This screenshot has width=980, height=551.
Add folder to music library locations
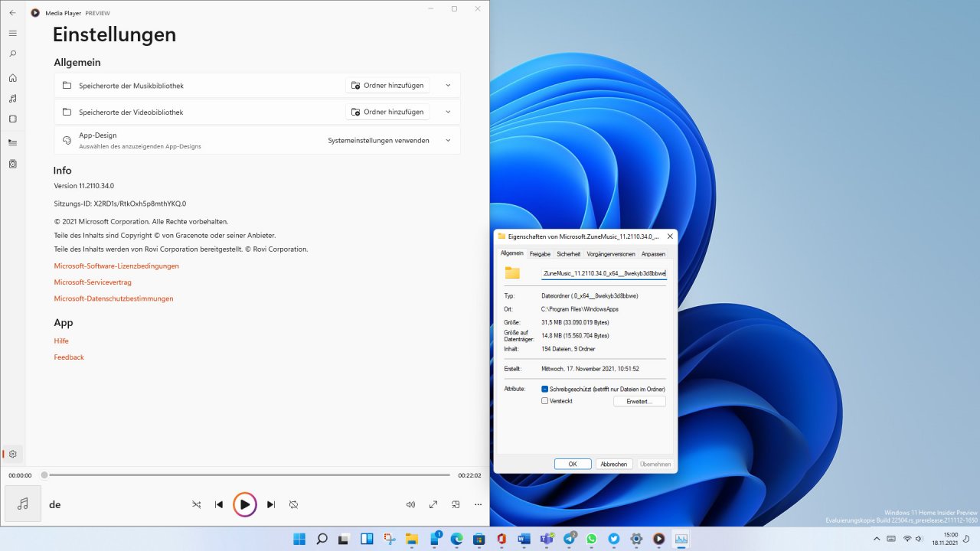[x=387, y=86]
